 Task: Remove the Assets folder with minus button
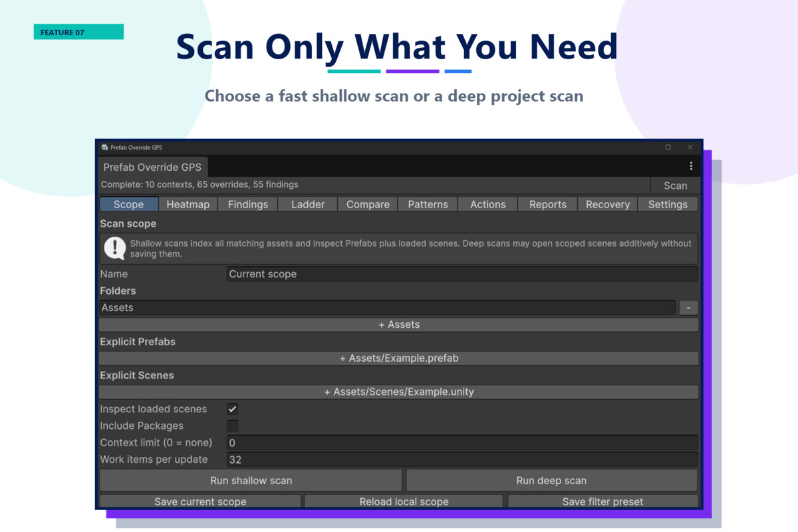coord(688,307)
